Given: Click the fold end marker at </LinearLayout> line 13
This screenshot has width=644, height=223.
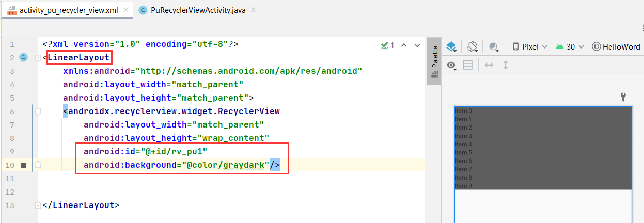Looking at the screenshot, I should tap(38, 205).
